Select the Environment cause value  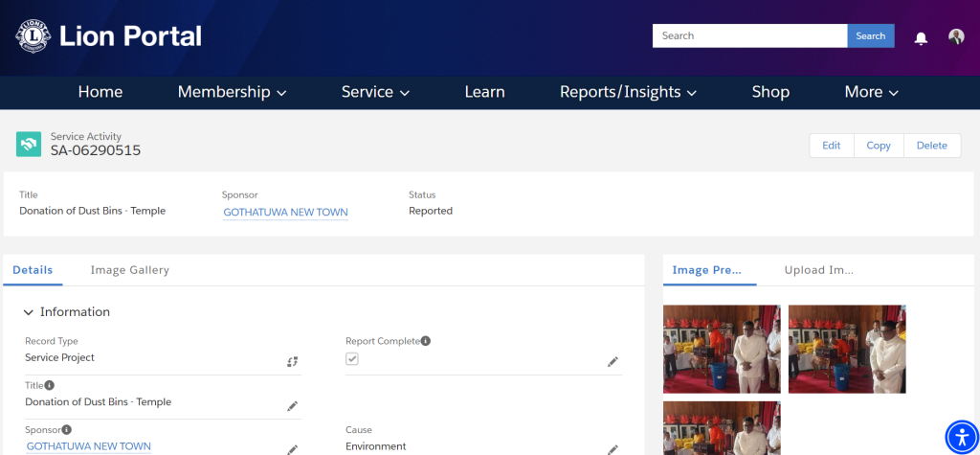[375, 446]
